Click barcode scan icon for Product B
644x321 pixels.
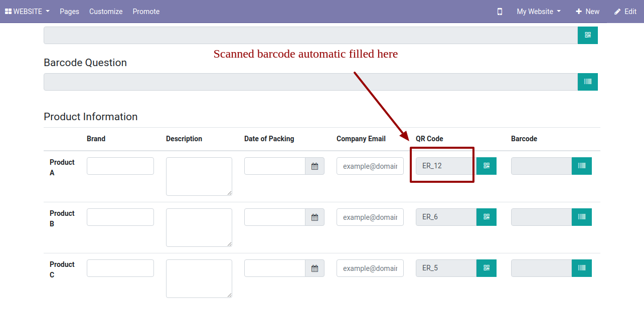[581, 217]
